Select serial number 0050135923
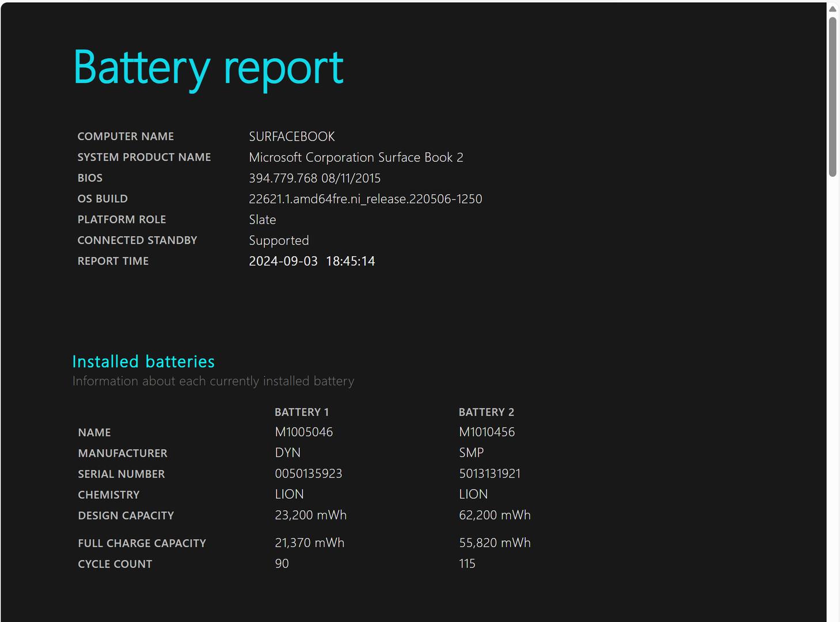Viewport: 840px width, 622px height. tap(309, 473)
